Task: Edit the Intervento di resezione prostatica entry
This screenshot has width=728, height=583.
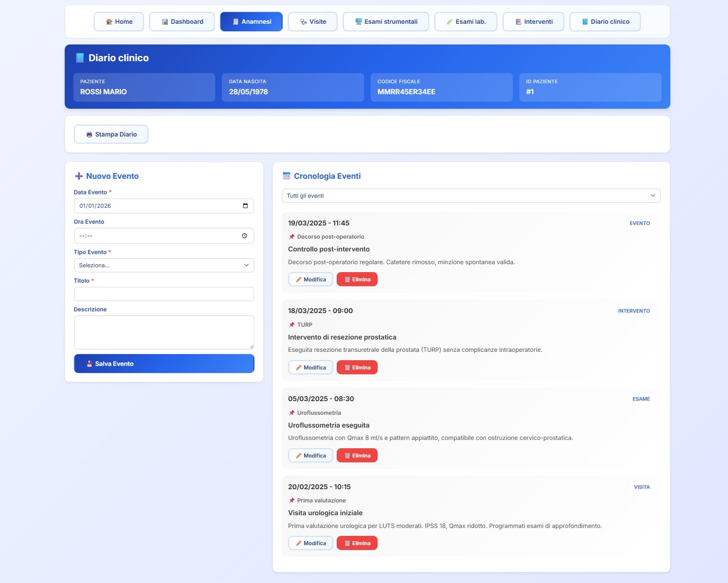Action: point(310,368)
